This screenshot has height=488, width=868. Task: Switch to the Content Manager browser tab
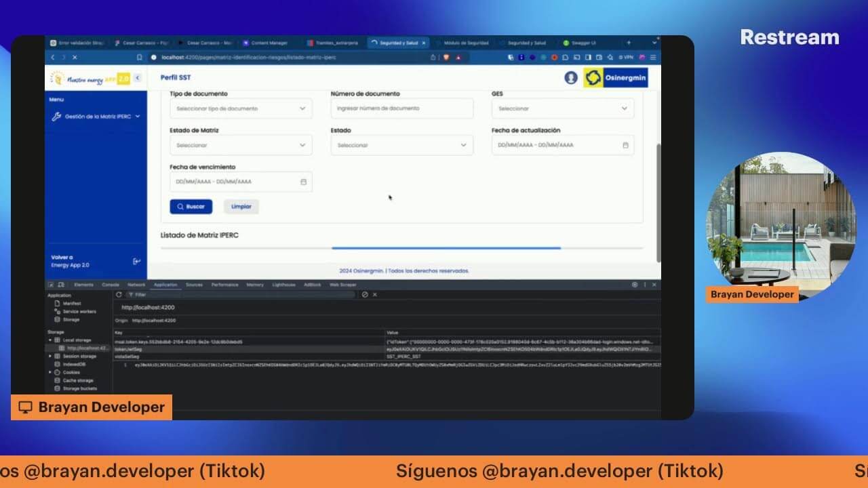[x=269, y=43]
